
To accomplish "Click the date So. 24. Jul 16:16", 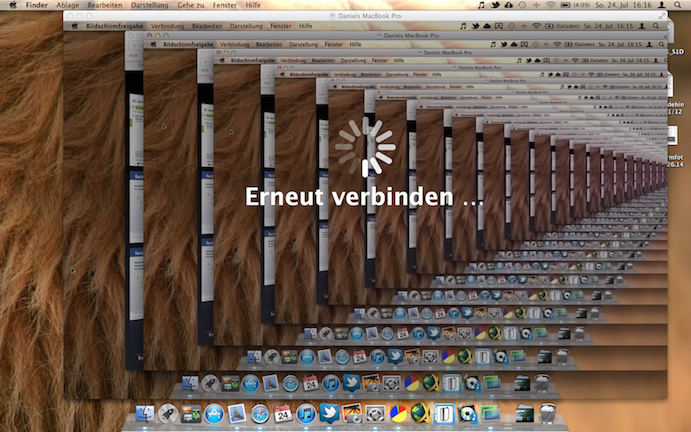I will [x=623, y=5].
